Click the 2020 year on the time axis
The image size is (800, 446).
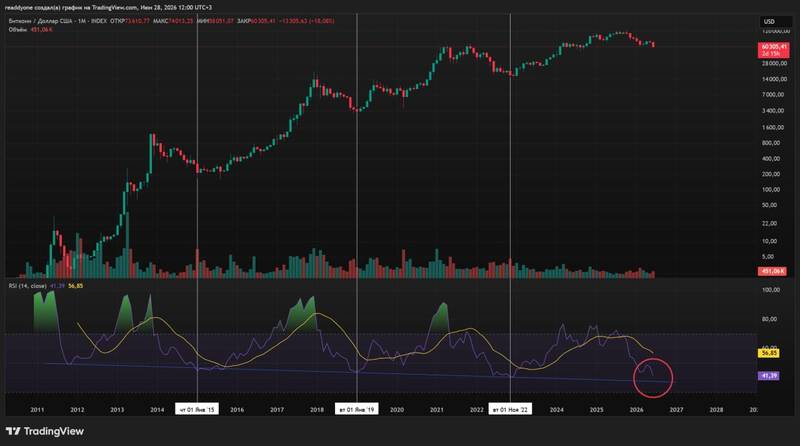coord(397,410)
